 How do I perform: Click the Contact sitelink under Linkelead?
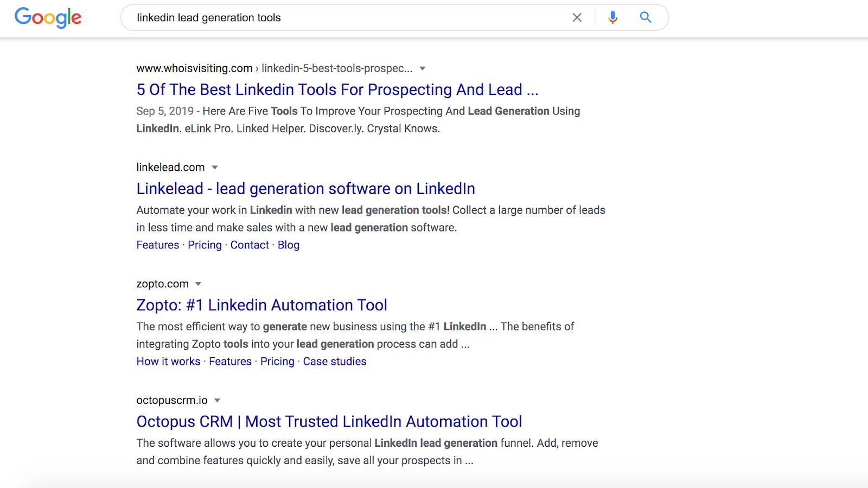point(250,245)
